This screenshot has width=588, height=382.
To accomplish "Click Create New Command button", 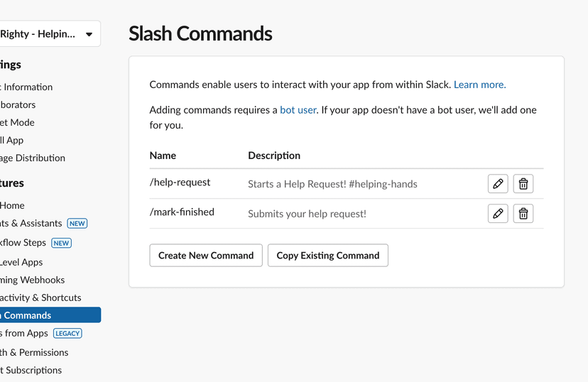I will tap(206, 256).
